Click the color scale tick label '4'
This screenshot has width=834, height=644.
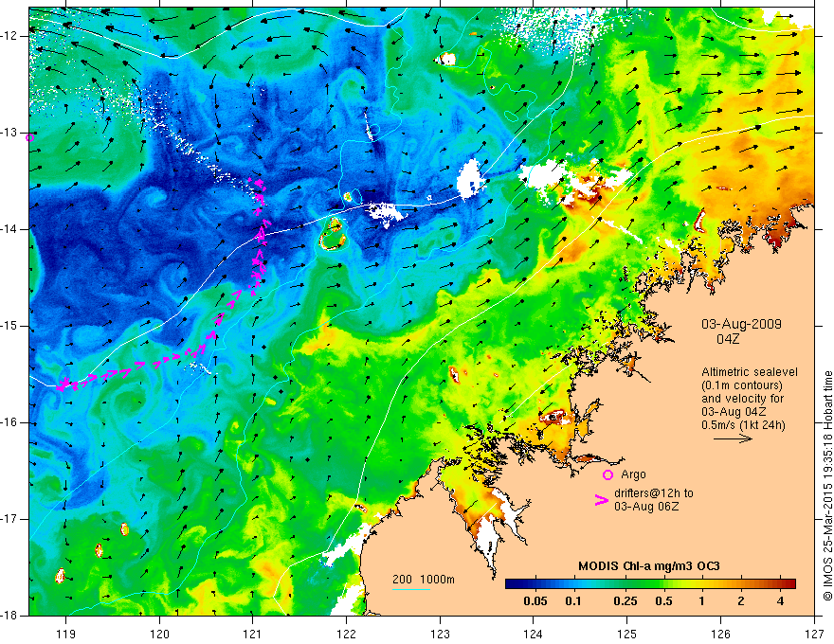click(x=780, y=601)
